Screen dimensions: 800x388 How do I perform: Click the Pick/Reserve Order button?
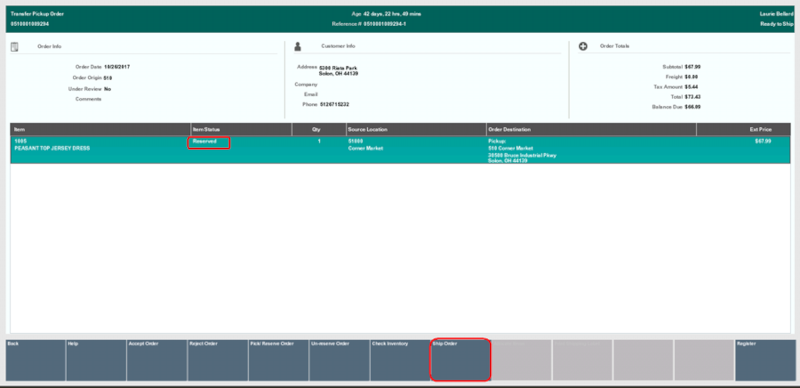(x=279, y=360)
